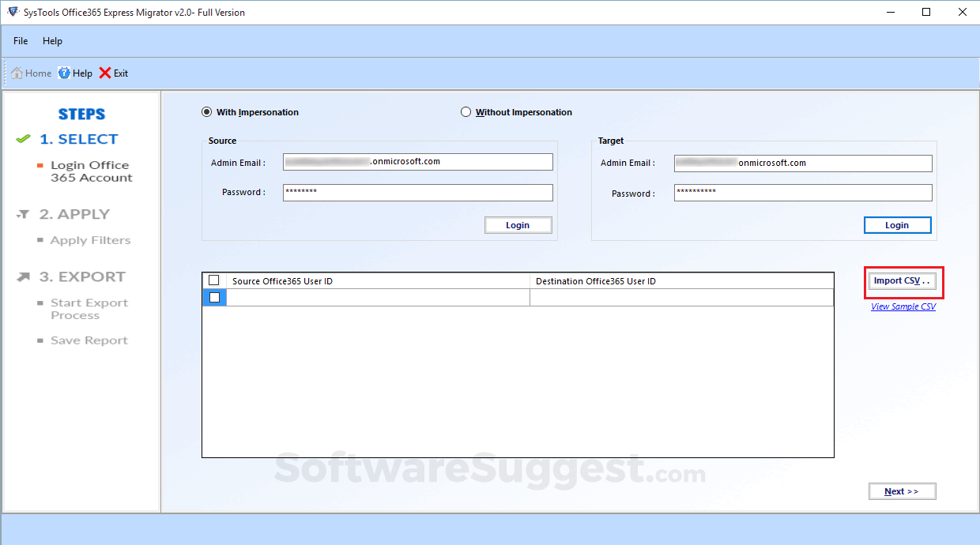Screen dimensions: 980x545
Task: Click the Target Password field
Action: click(802, 192)
